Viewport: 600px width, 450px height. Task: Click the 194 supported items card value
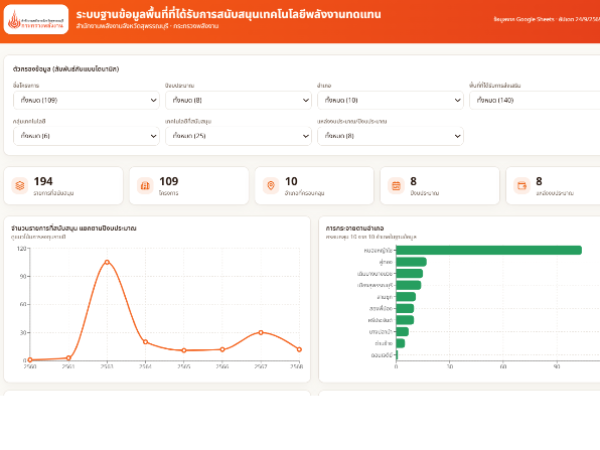tap(43, 181)
